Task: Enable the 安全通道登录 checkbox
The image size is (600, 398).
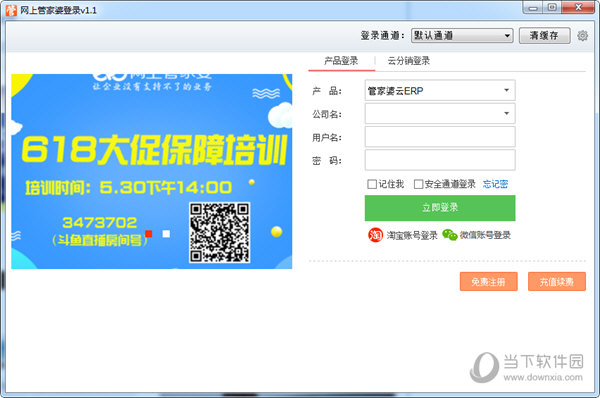Action: pyautogui.click(x=418, y=184)
